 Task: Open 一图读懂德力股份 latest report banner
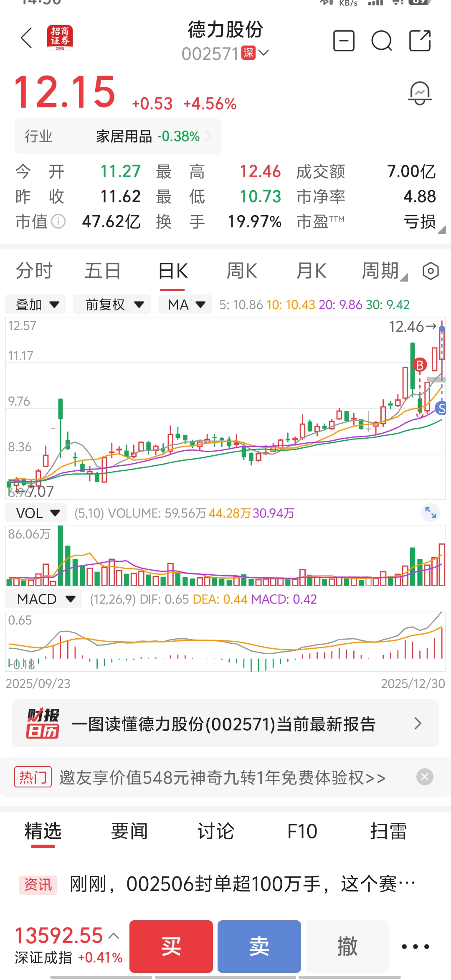225,724
